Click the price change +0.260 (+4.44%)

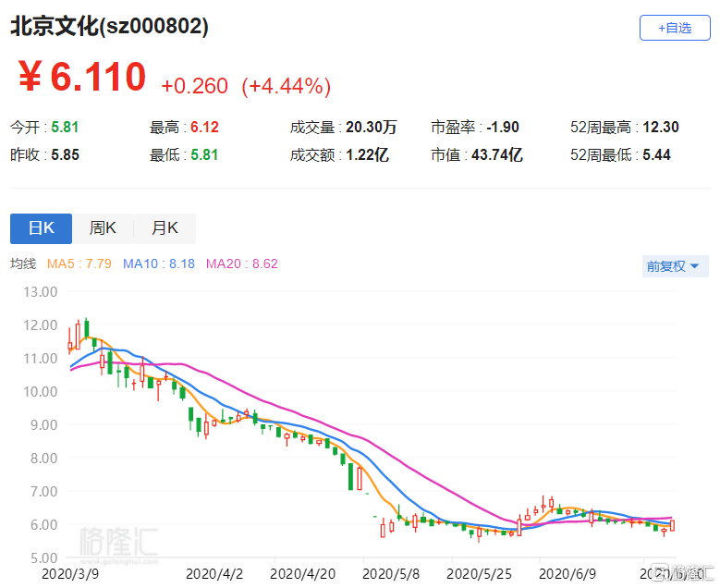point(246,86)
